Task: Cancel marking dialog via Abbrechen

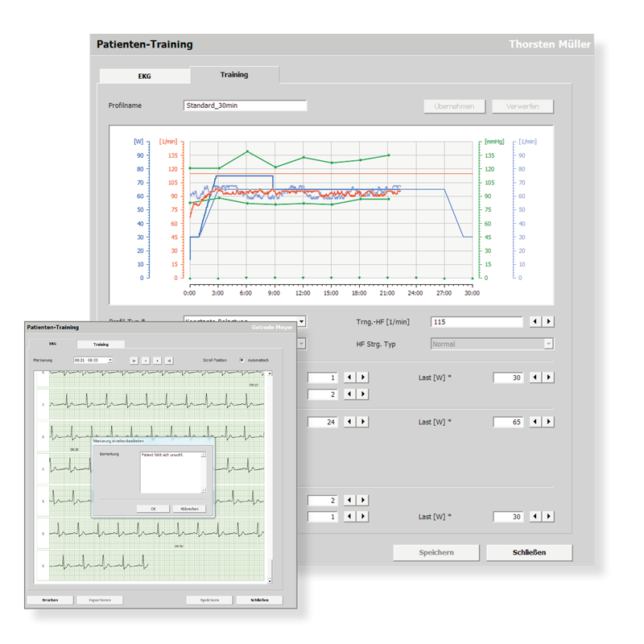Action: tap(189, 509)
